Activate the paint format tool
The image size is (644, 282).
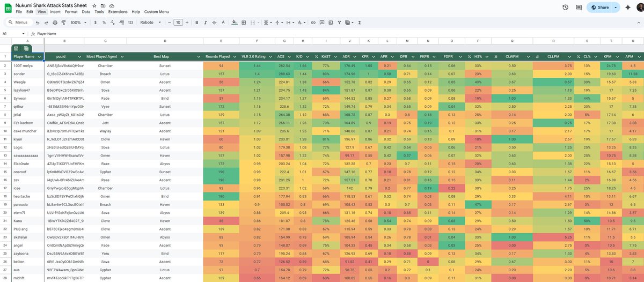[x=63, y=23]
